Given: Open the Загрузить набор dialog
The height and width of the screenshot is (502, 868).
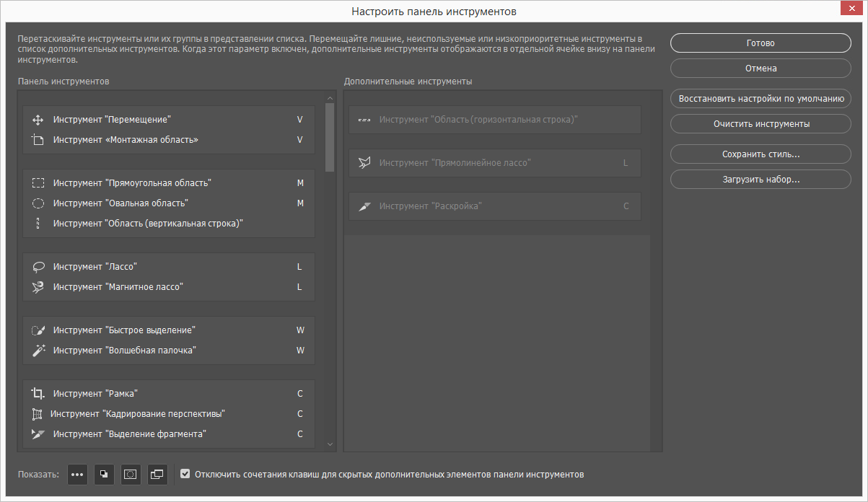Looking at the screenshot, I should click(760, 179).
